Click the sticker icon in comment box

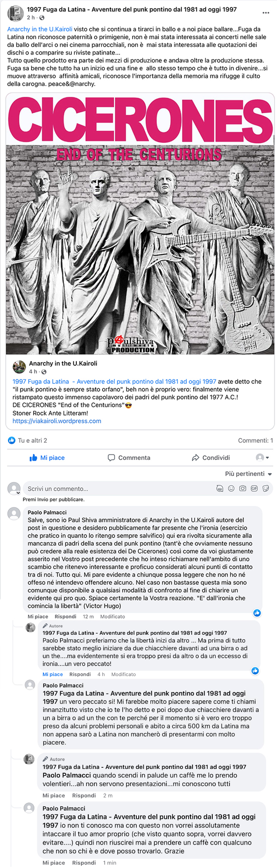[x=266, y=488]
